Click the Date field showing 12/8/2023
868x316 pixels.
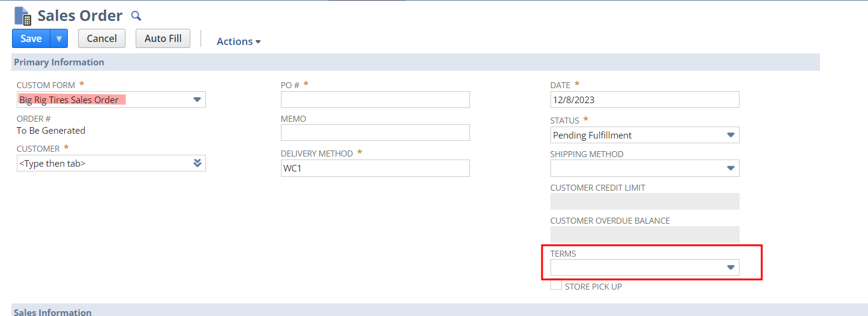tap(644, 100)
